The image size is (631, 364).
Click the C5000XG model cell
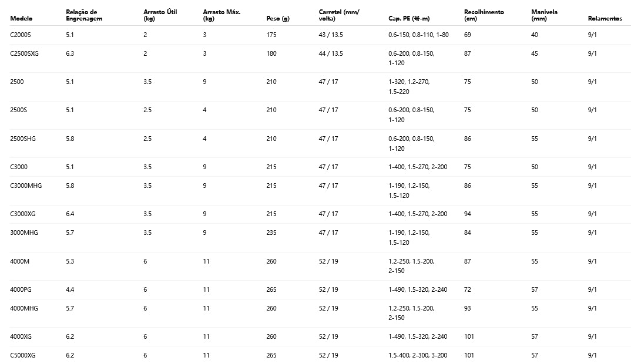(23, 355)
